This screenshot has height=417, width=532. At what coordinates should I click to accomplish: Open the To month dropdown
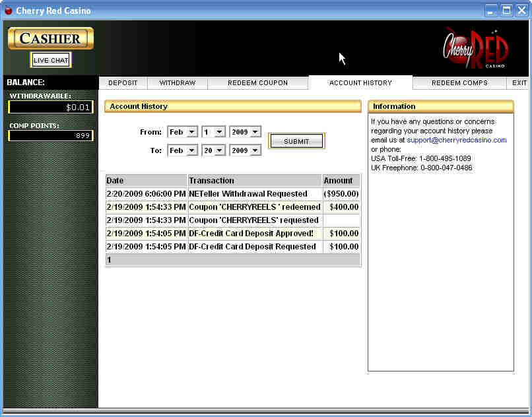183,150
